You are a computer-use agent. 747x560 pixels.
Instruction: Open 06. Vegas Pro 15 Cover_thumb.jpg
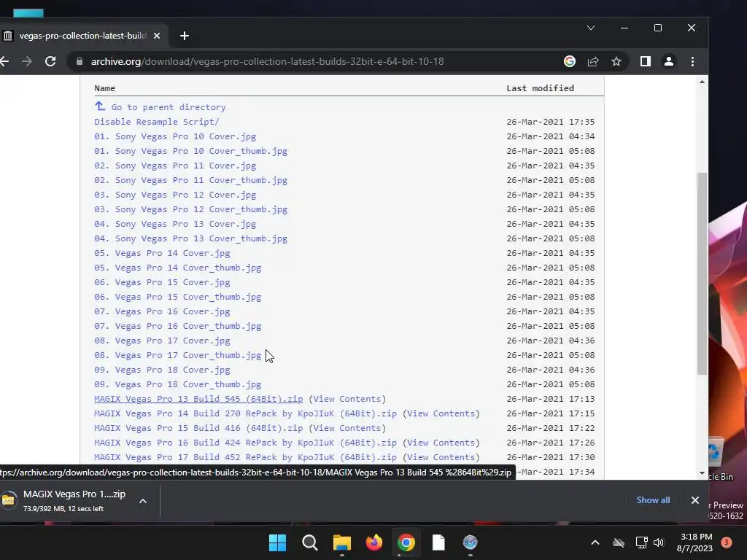point(178,297)
